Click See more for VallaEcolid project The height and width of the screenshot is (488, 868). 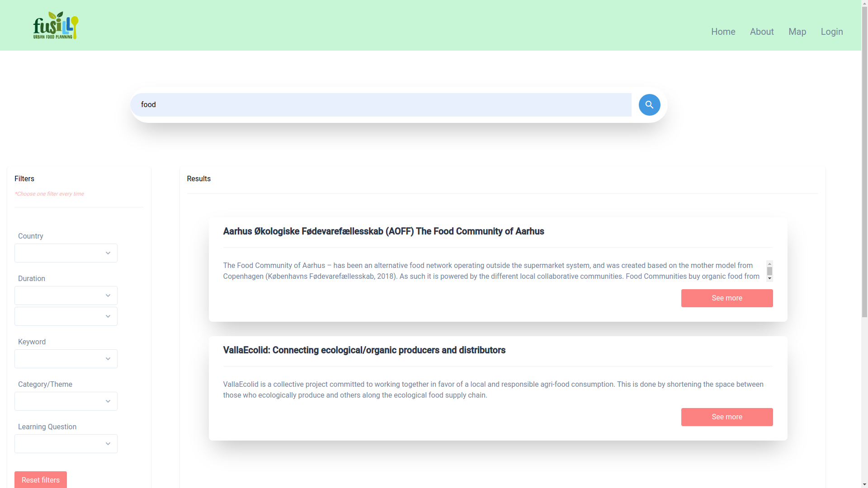726,417
